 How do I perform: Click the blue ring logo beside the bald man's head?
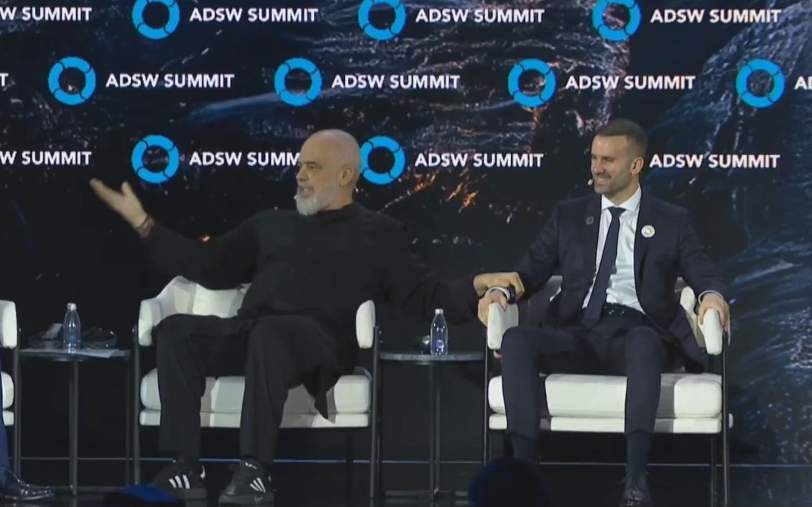click(382, 160)
